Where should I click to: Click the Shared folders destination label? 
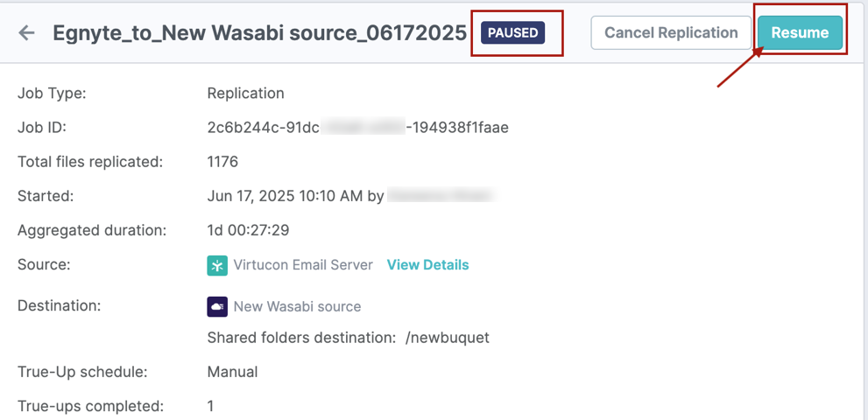[300, 338]
